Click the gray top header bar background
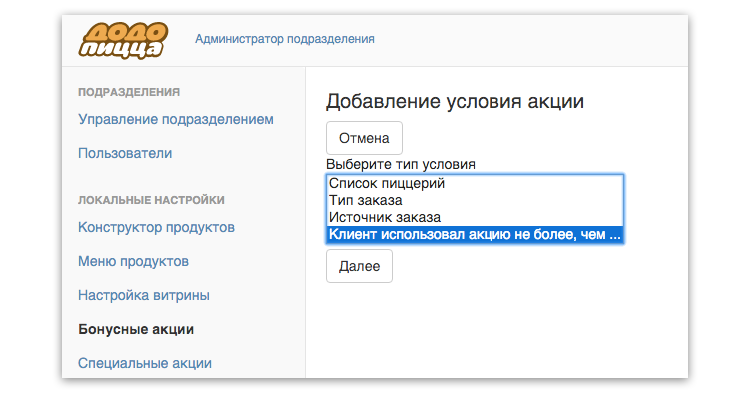The height and width of the screenshot is (397, 750). (526, 41)
